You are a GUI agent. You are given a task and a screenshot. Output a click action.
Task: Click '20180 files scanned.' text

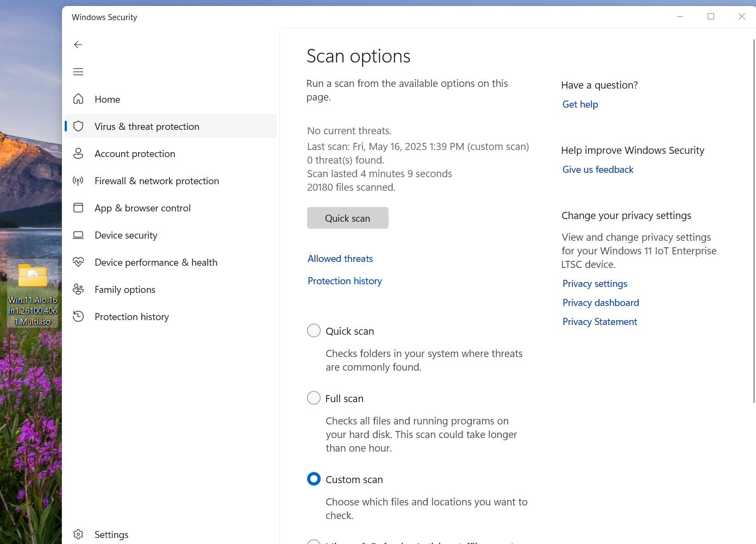point(351,187)
